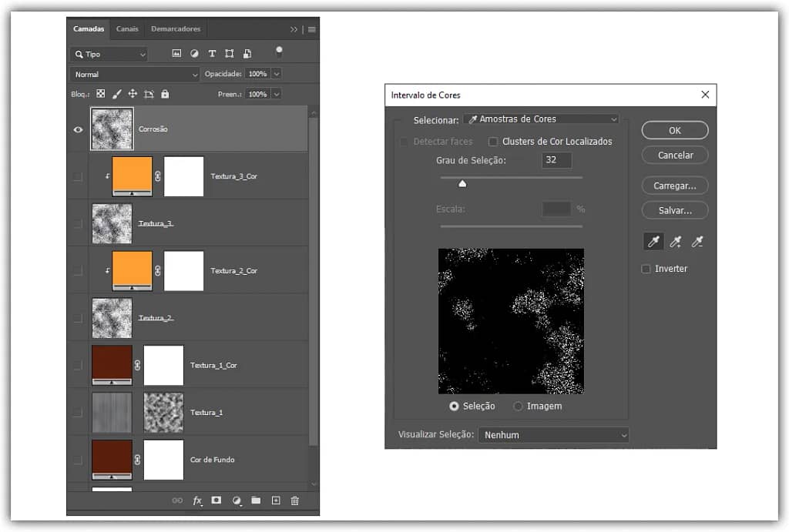The height and width of the screenshot is (532, 789).
Task: Filter layers by type text icon
Action: pos(212,54)
